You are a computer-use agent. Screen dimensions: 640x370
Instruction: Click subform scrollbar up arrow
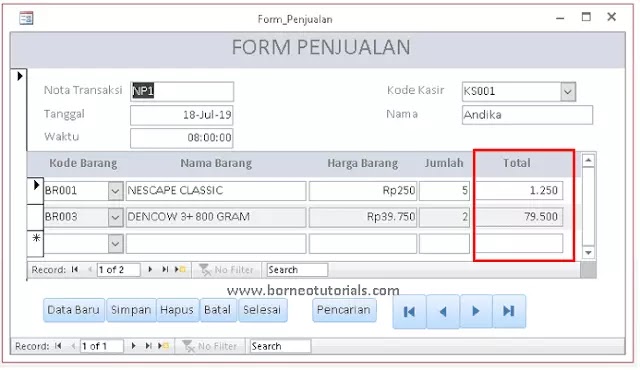588,161
